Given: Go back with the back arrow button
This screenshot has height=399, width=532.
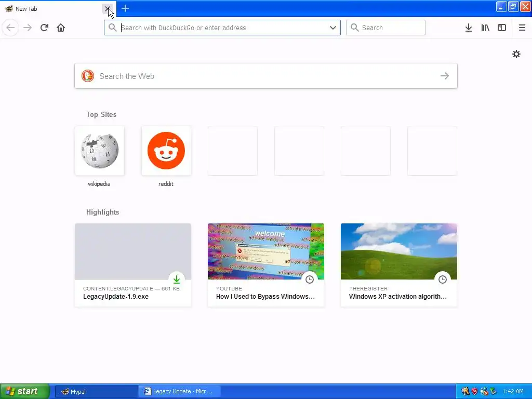Looking at the screenshot, I should point(10,28).
